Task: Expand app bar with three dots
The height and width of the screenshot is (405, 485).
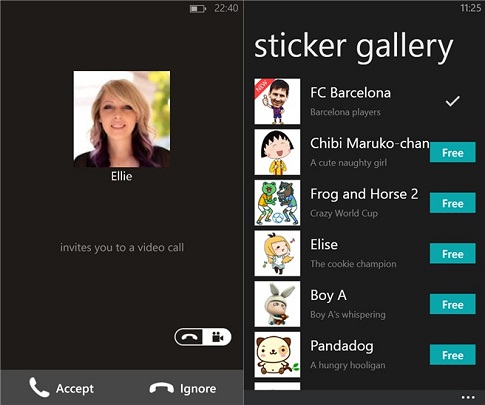Action: coord(468,397)
